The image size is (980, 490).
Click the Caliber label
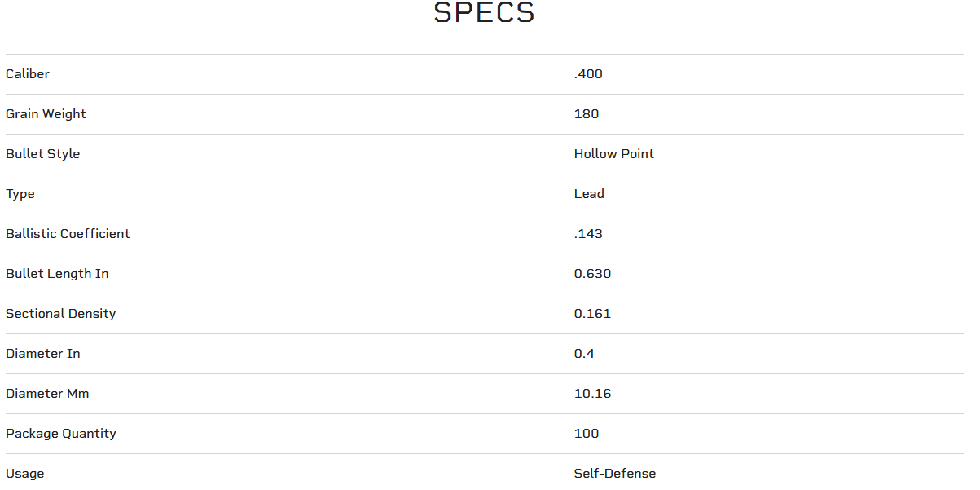click(x=28, y=74)
